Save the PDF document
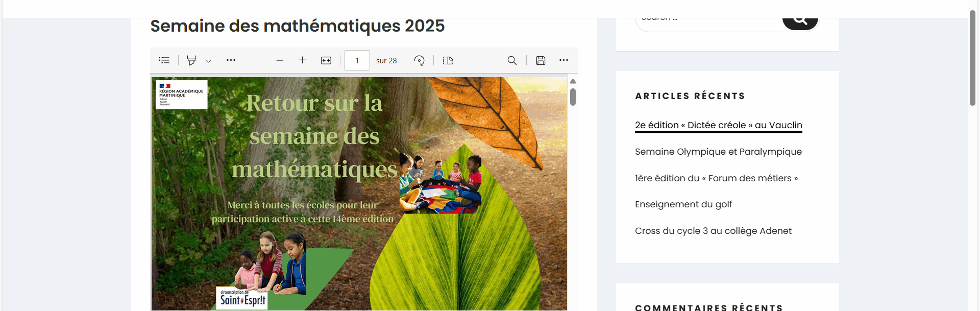This screenshot has height=311, width=980. click(541, 60)
